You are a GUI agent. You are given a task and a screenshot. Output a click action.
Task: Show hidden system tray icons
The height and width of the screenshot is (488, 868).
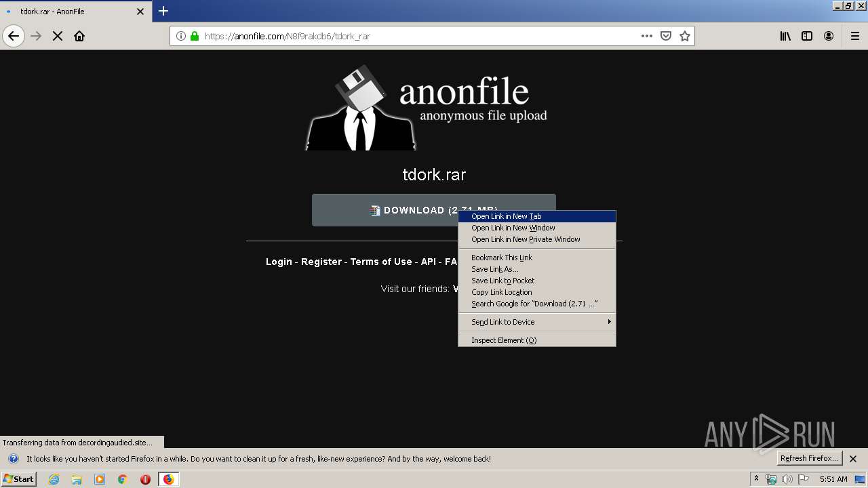(756, 479)
